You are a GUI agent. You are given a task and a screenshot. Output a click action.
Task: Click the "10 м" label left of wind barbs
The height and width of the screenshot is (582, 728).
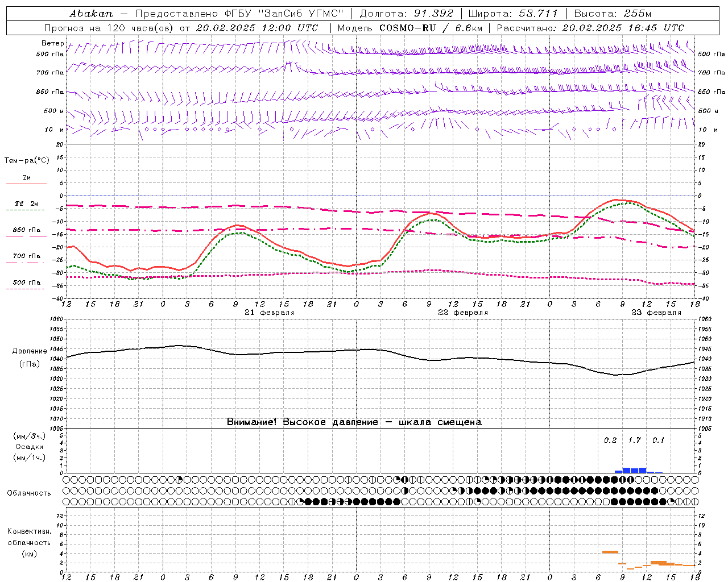55,130
